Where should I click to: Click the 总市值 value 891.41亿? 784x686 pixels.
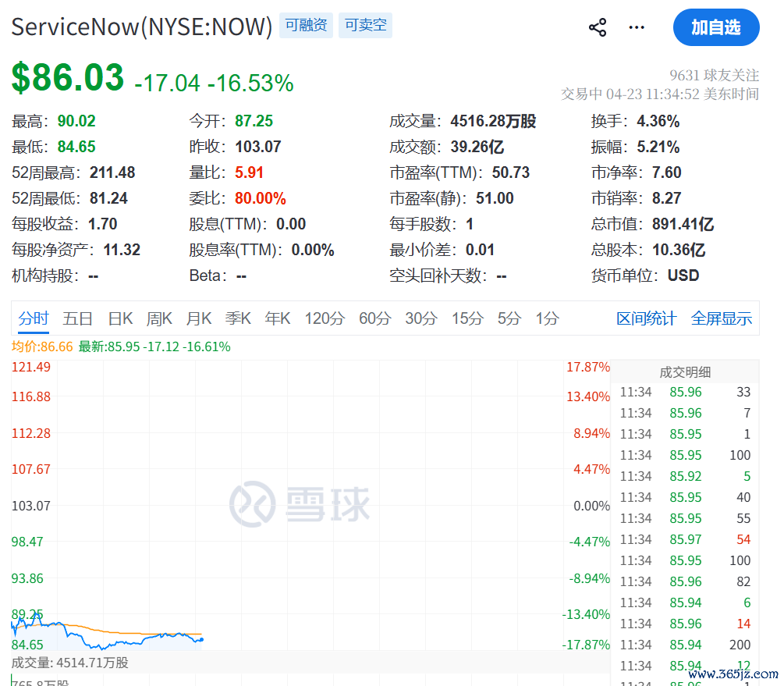(x=683, y=224)
